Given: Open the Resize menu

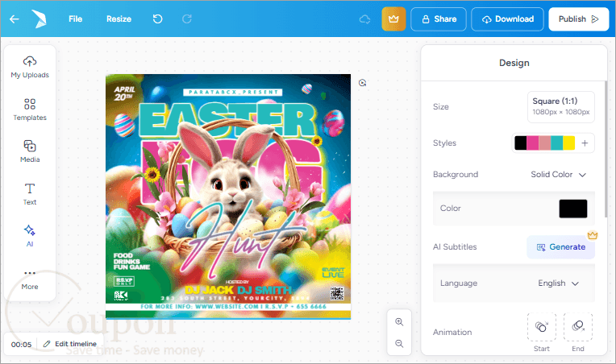Looking at the screenshot, I should point(119,19).
